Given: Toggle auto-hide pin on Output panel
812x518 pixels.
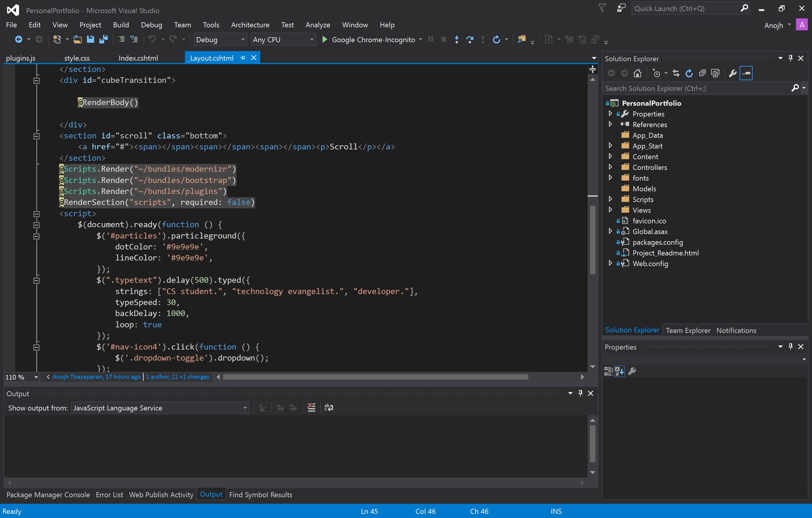Looking at the screenshot, I should (580, 393).
